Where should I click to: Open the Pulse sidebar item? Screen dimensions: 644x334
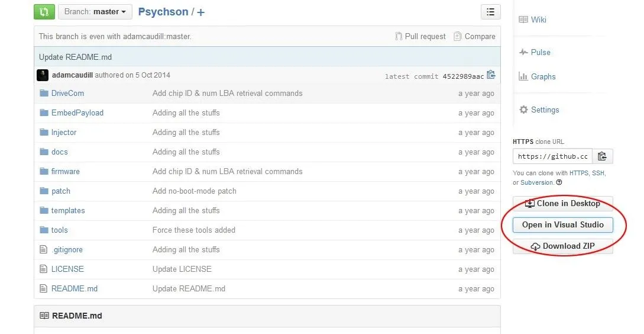pos(535,52)
